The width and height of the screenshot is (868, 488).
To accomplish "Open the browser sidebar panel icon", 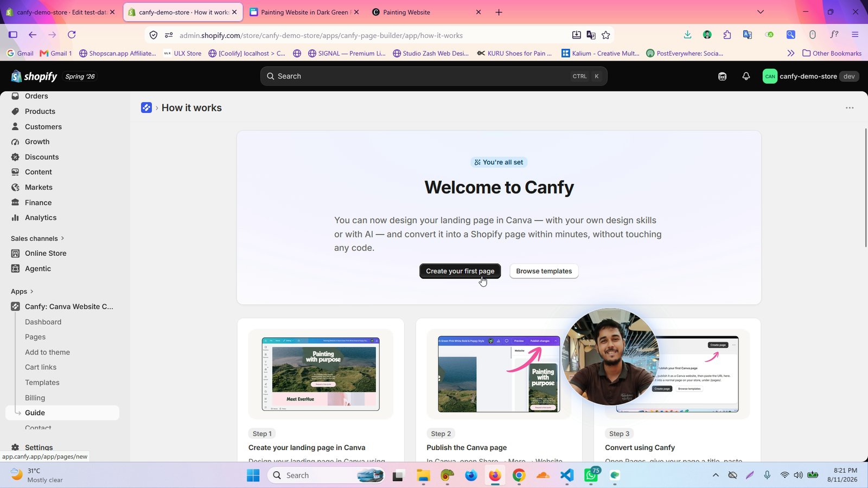I will pos(13,35).
